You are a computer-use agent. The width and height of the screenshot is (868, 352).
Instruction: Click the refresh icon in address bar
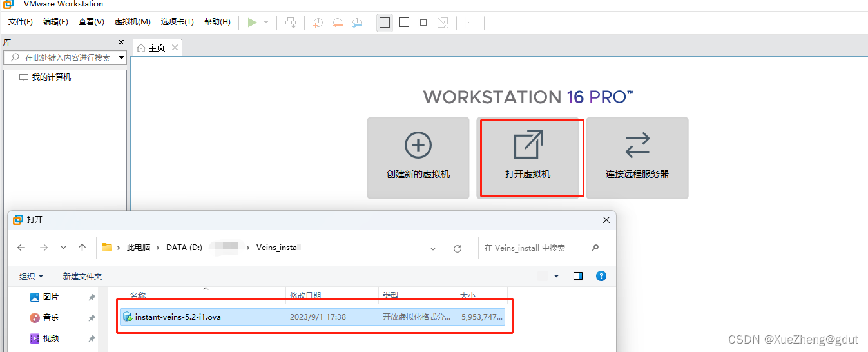point(458,248)
